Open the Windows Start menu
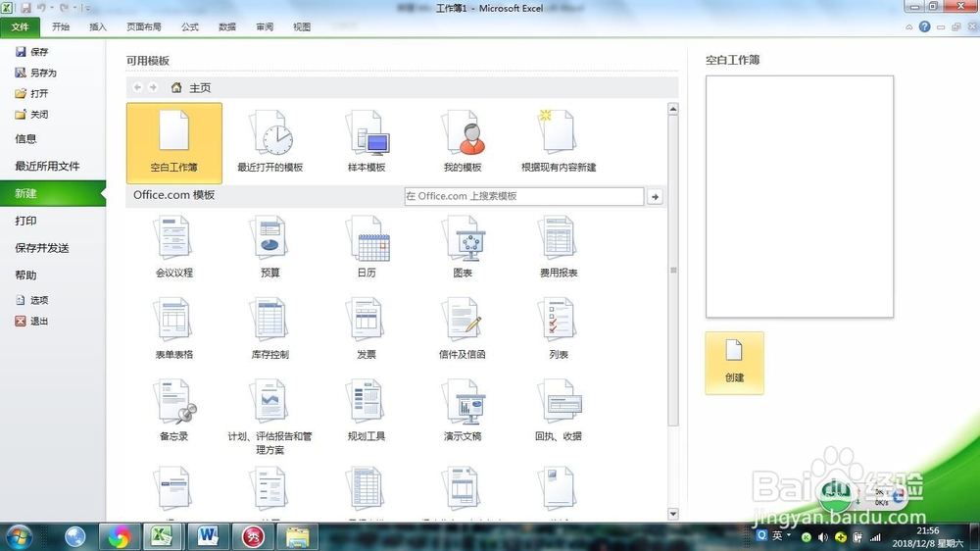 pyautogui.click(x=19, y=536)
